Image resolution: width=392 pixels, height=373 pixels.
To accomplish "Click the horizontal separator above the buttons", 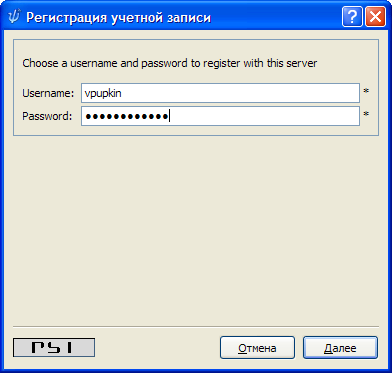I will pos(196,326).
